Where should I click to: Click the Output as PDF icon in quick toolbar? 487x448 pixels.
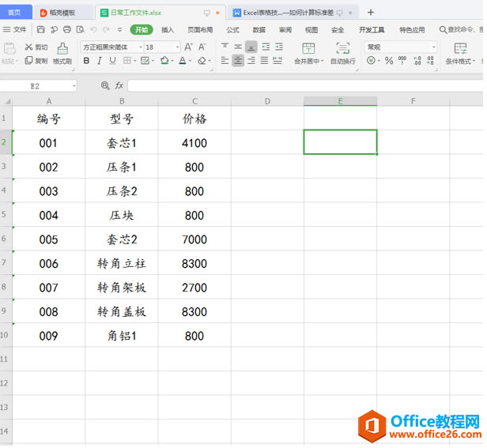tap(54, 29)
